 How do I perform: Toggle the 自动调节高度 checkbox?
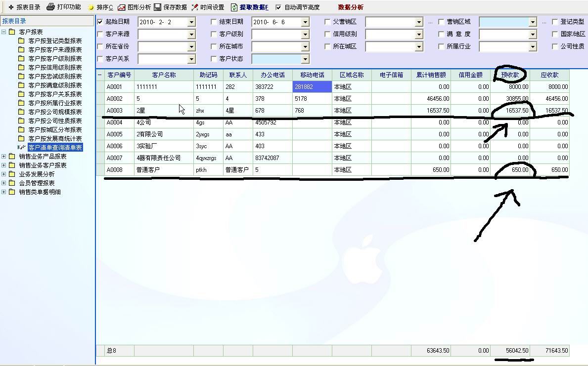(278, 7)
